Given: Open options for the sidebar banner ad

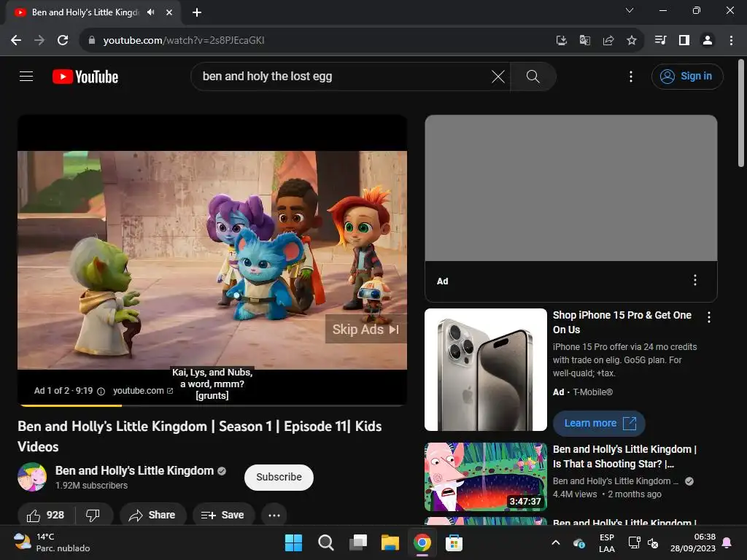Looking at the screenshot, I should point(695,280).
